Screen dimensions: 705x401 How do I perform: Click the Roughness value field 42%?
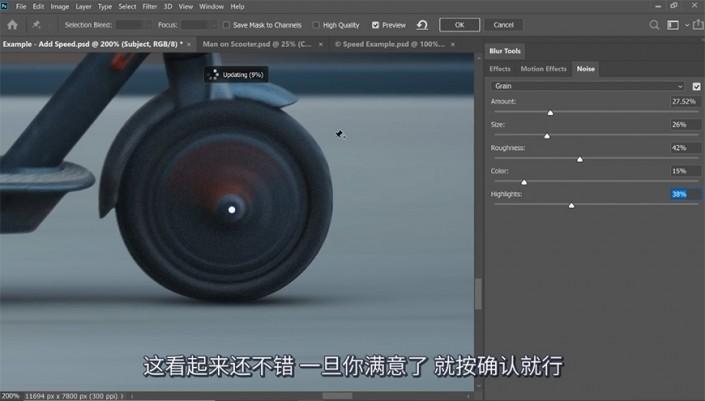click(685, 148)
